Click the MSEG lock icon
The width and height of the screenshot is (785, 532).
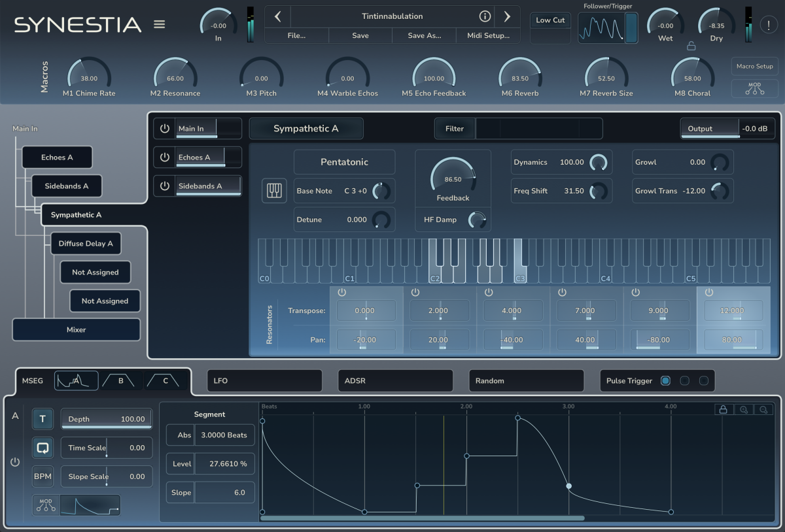[x=723, y=410]
